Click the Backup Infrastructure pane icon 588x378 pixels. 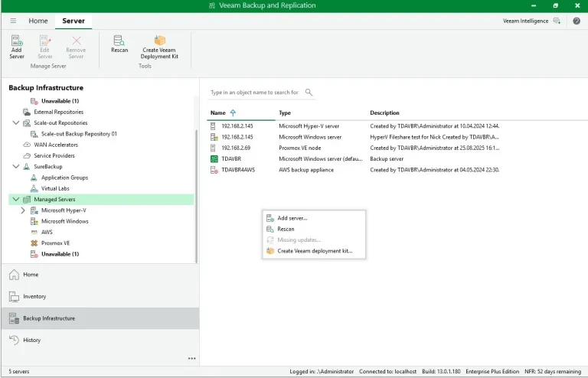[x=14, y=318]
